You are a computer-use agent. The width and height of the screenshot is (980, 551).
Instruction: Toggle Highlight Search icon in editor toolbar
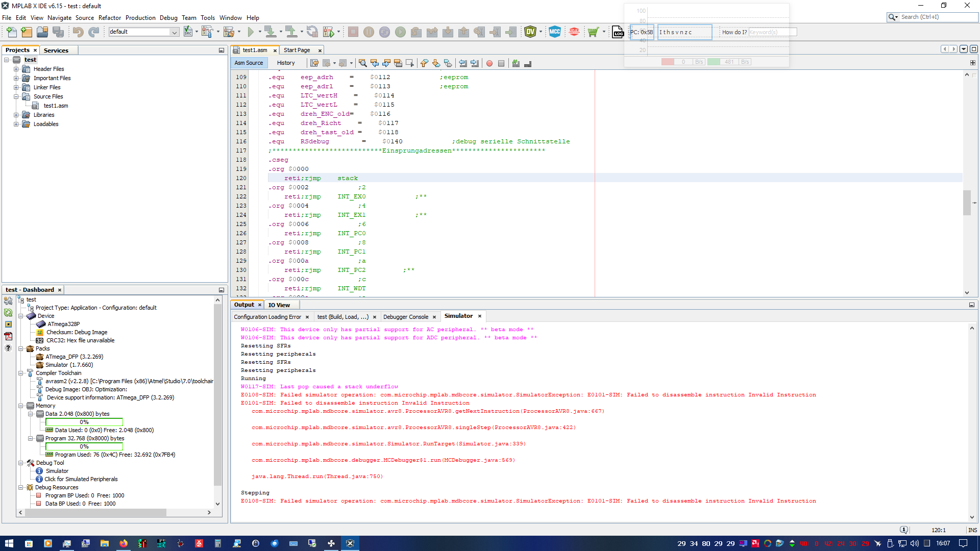point(398,63)
